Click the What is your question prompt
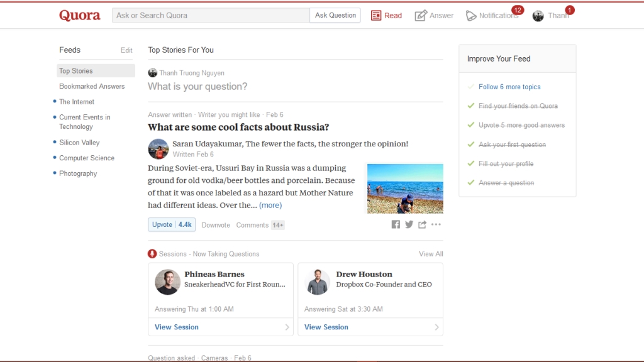 197,86
